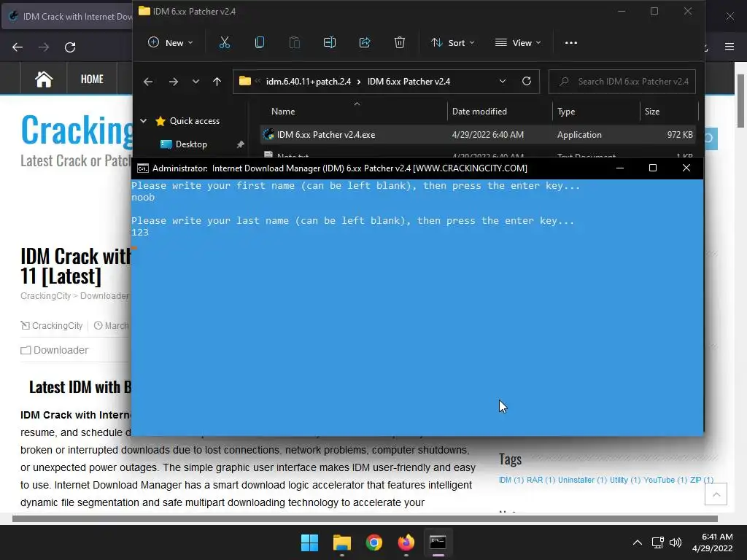Open the See more ellipsis menu in Explorer
This screenshot has width=747, height=560.
[x=570, y=43]
